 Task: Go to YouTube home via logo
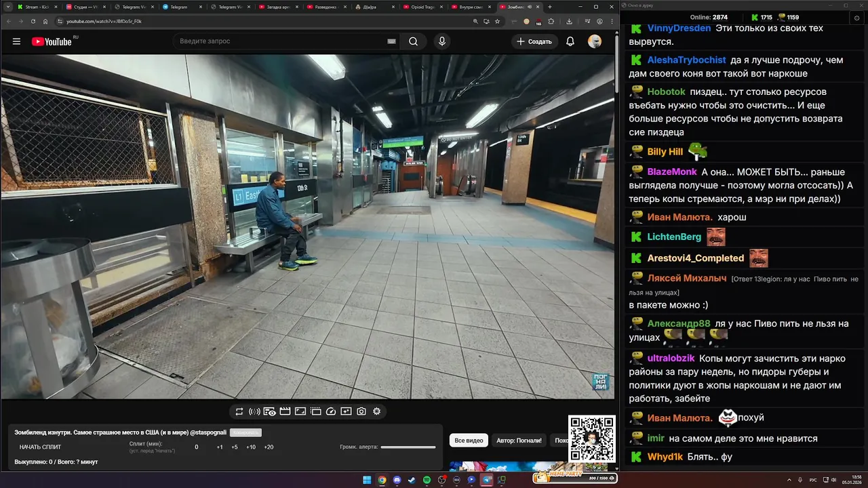52,41
